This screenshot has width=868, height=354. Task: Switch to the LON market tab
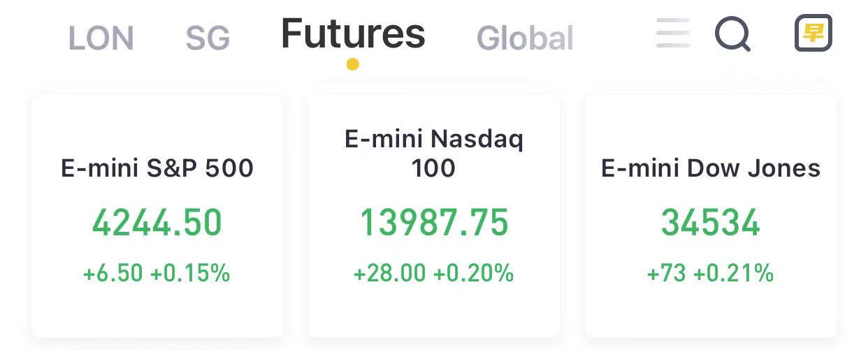tap(101, 38)
